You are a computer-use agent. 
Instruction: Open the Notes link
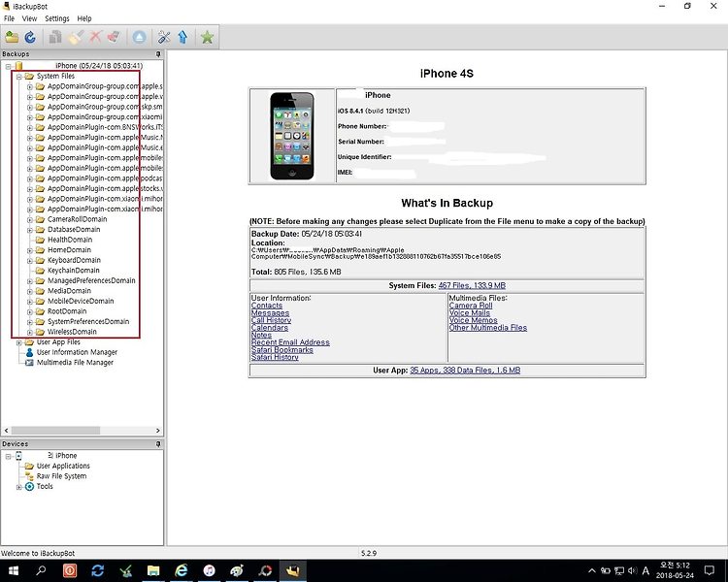261,335
